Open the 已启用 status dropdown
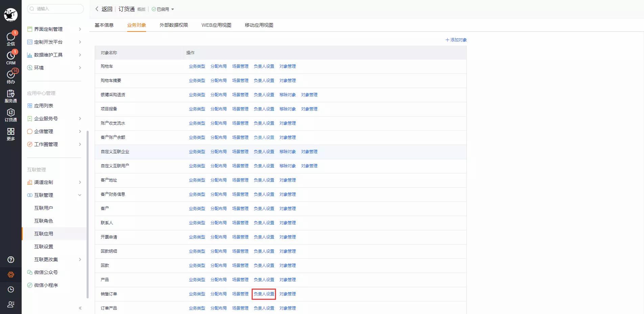This screenshot has width=644, height=314. pyautogui.click(x=163, y=9)
